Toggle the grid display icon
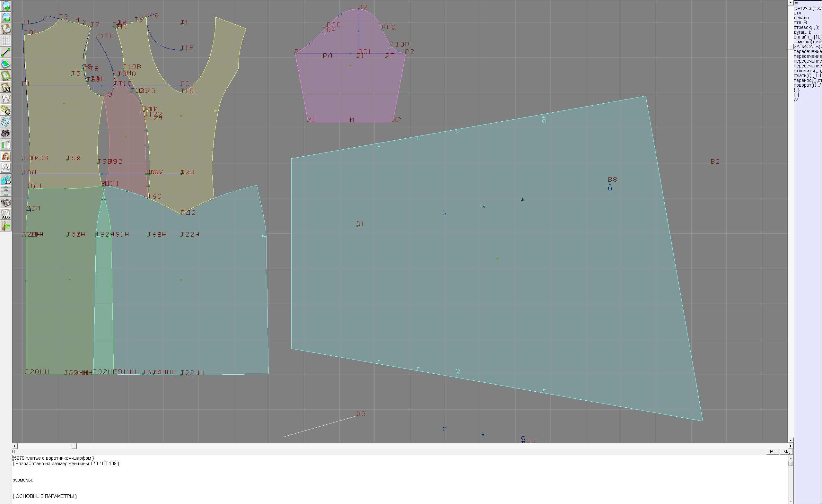This screenshot has height=504, width=822. (6, 41)
